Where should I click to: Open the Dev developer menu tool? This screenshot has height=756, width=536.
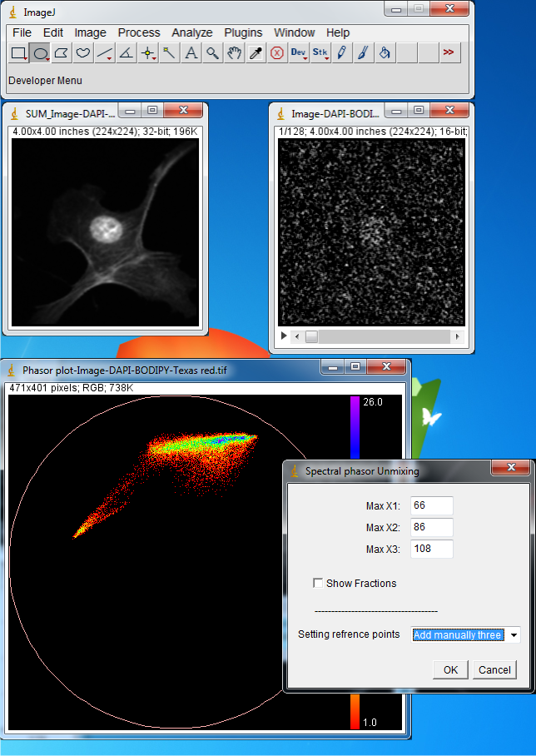(299, 53)
